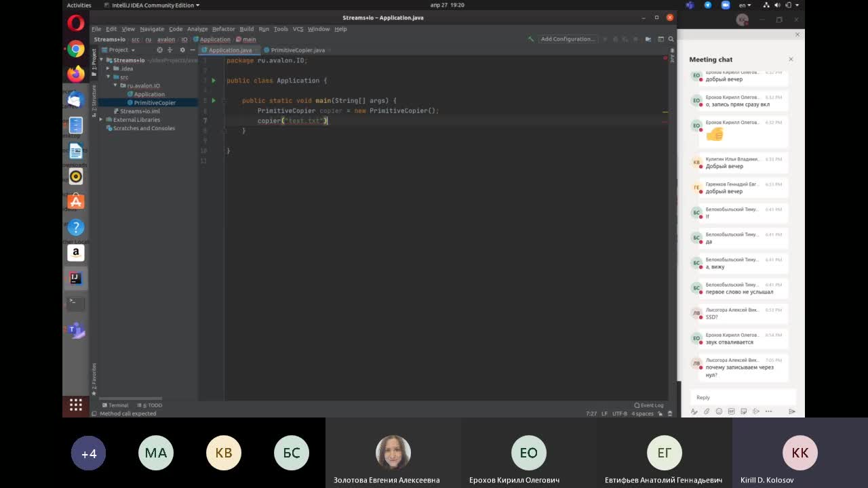Open the Teams tray icon

(x=690, y=5)
